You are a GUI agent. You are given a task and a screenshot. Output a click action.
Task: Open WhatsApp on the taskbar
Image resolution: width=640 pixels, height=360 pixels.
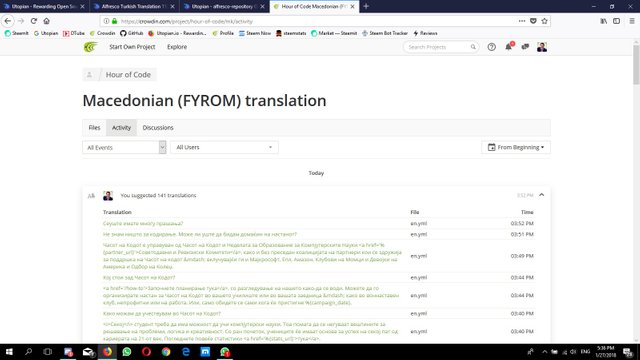point(127,352)
